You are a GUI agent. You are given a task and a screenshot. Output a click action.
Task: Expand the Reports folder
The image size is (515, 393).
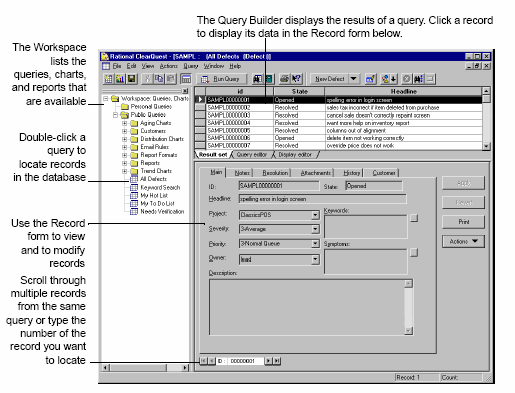coord(125,163)
